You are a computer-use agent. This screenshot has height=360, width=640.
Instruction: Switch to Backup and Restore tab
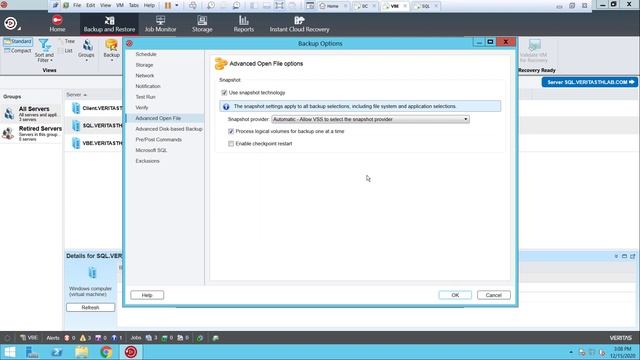109,24
